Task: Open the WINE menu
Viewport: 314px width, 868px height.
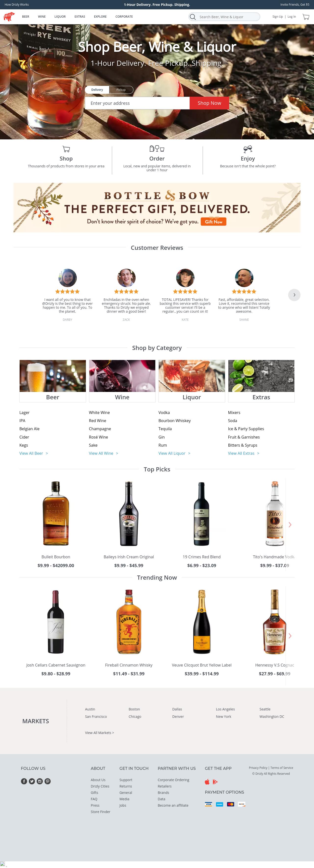Action: pos(42,16)
